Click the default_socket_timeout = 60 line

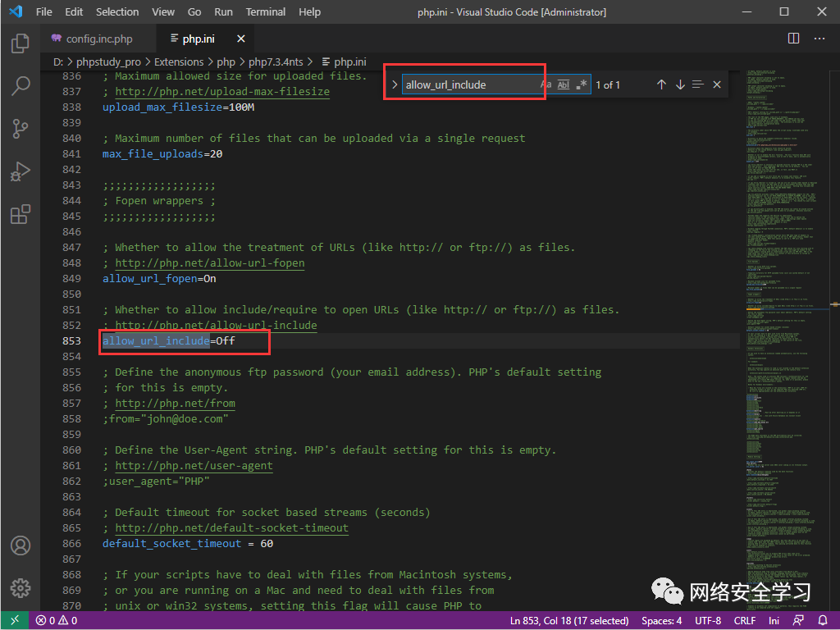point(188,544)
